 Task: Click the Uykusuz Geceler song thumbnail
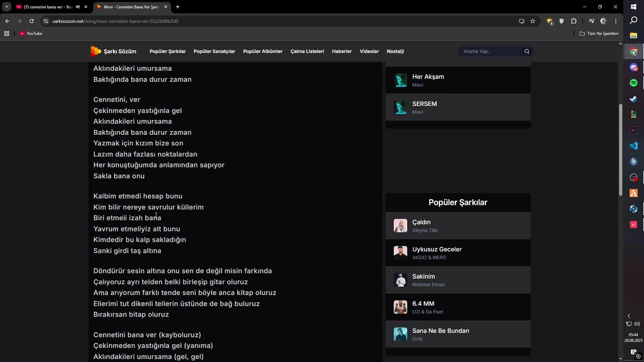[x=400, y=253]
